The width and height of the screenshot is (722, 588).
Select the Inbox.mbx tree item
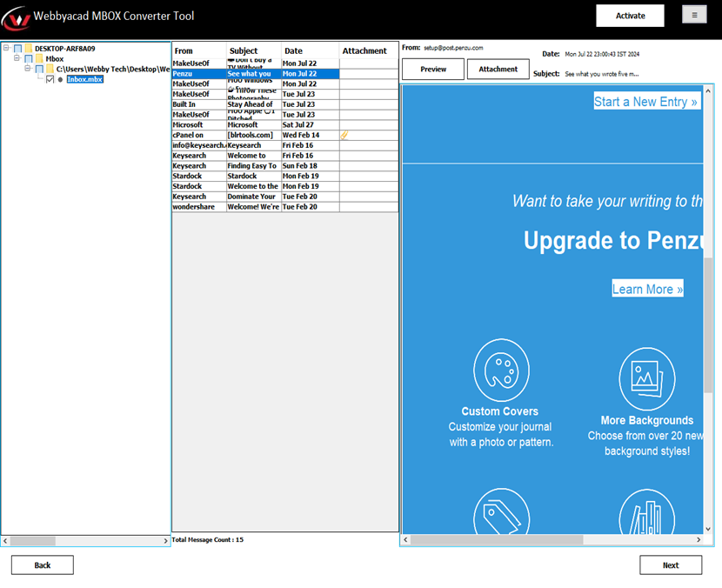coord(84,79)
